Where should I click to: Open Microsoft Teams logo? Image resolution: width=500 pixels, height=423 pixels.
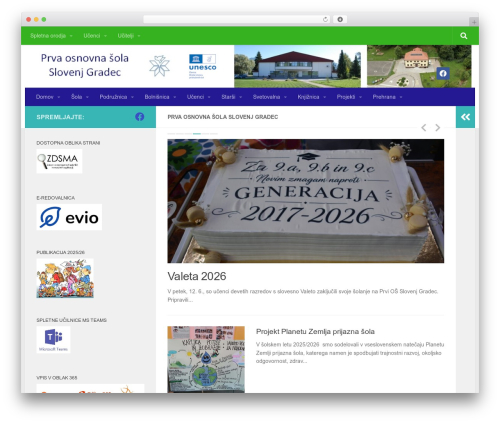[x=53, y=340]
